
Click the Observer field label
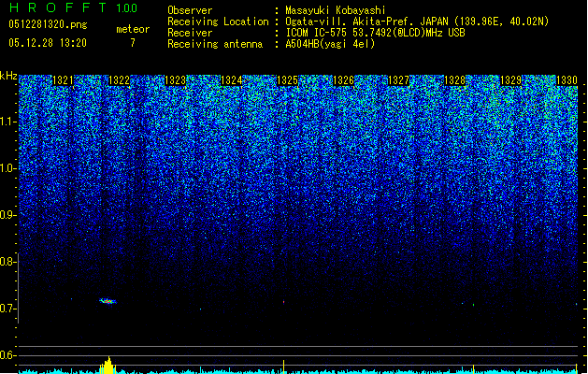(x=190, y=10)
